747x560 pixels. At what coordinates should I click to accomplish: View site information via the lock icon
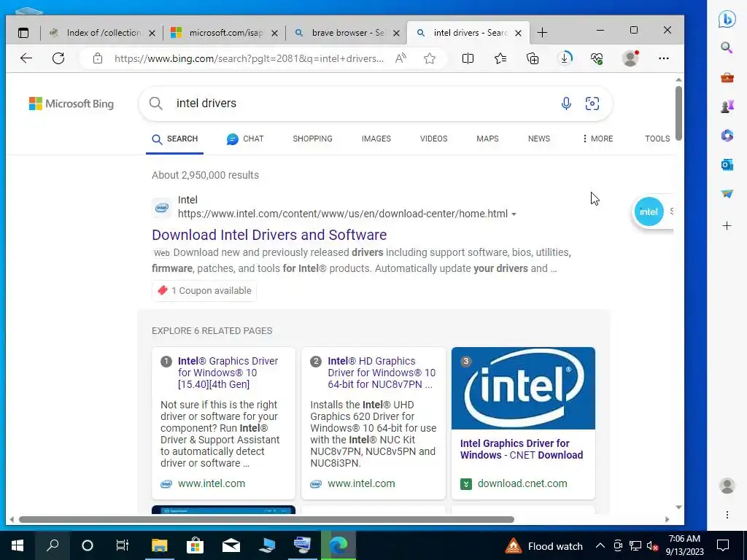coord(98,58)
